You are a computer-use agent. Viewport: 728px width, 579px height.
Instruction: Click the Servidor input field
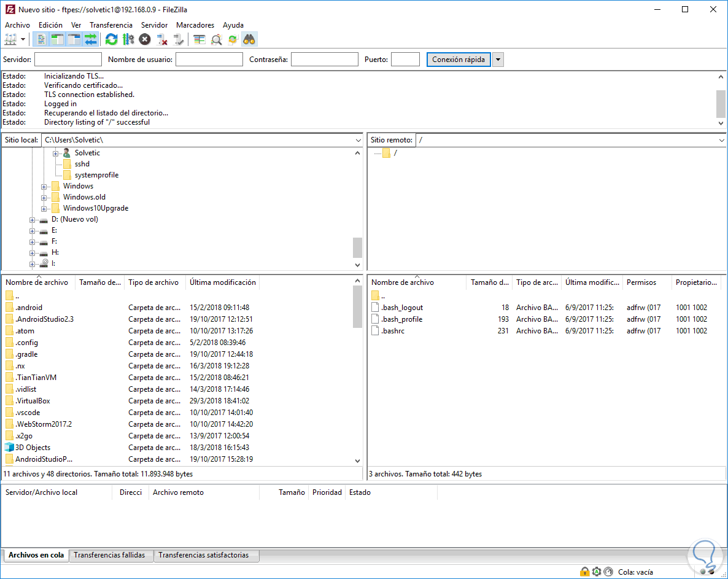tap(68, 60)
